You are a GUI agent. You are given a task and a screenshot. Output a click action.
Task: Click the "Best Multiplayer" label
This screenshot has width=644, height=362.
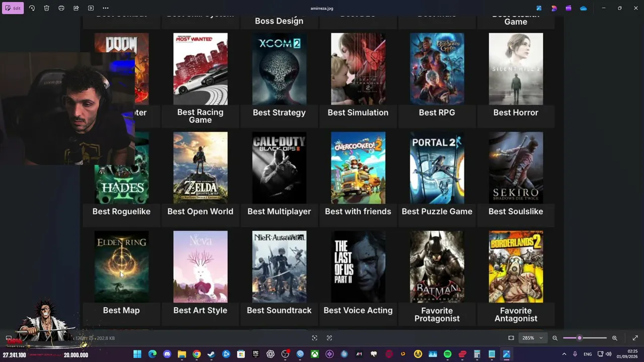tap(279, 211)
